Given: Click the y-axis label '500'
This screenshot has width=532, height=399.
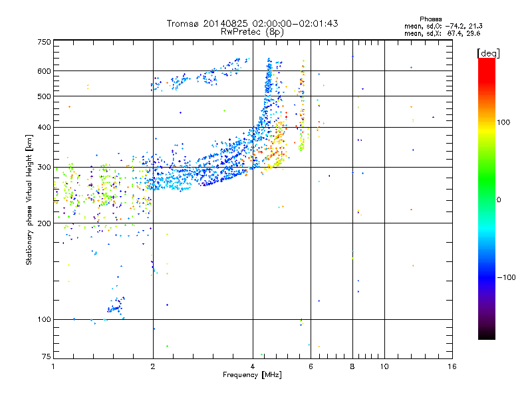Looking at the screenshot, I should (x=44, y=96).
